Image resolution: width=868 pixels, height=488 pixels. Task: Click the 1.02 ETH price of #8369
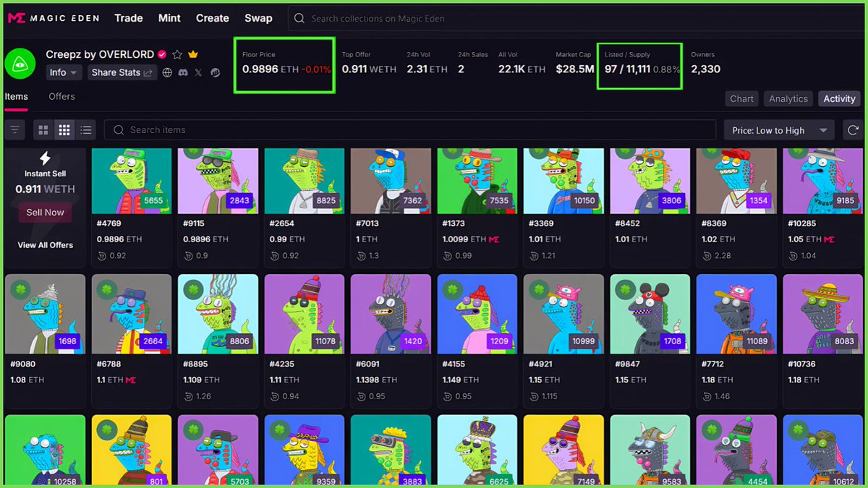tap(717, 239)
